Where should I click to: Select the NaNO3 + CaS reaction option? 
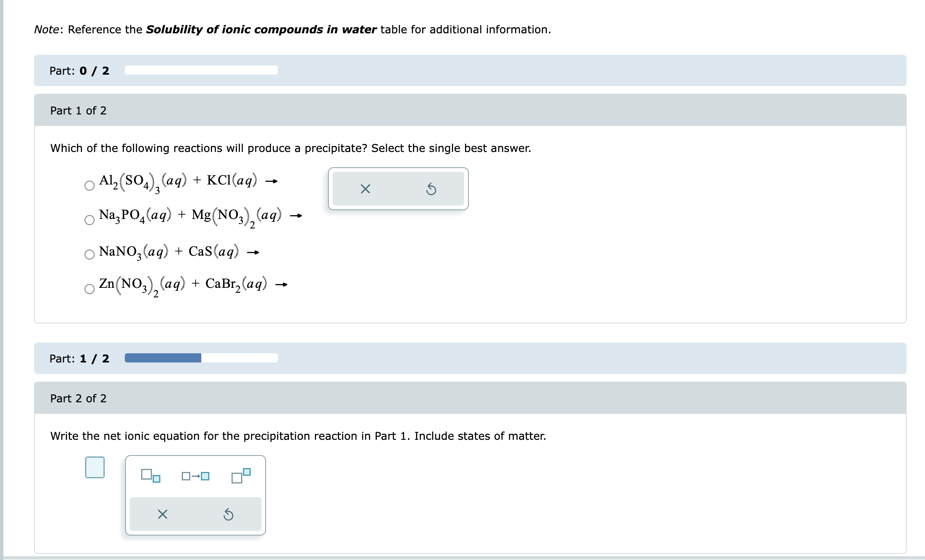coord(90,255)
